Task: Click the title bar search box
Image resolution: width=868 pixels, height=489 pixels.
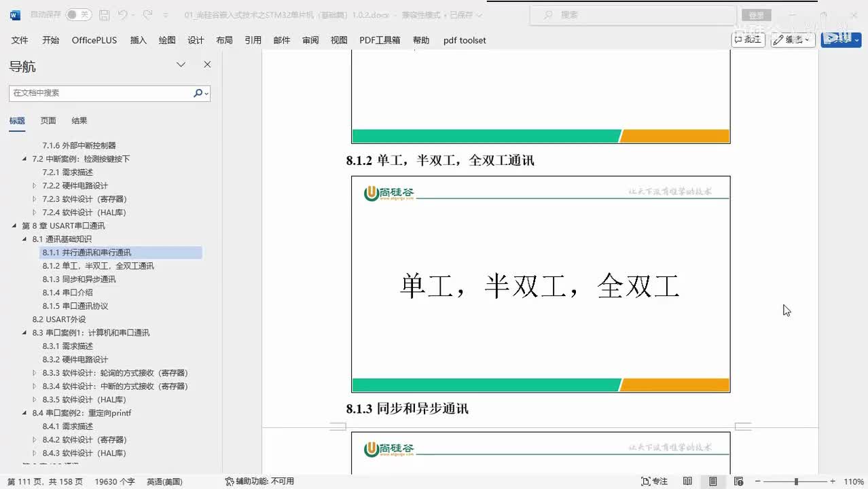Action: pyautogui.click(x=632, y=14)
